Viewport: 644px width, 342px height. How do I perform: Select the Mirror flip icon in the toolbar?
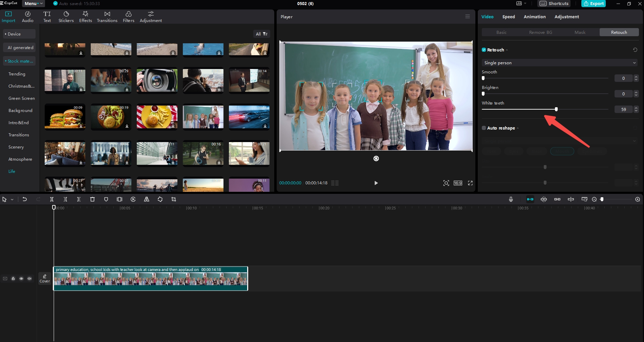tap(147, 199)
